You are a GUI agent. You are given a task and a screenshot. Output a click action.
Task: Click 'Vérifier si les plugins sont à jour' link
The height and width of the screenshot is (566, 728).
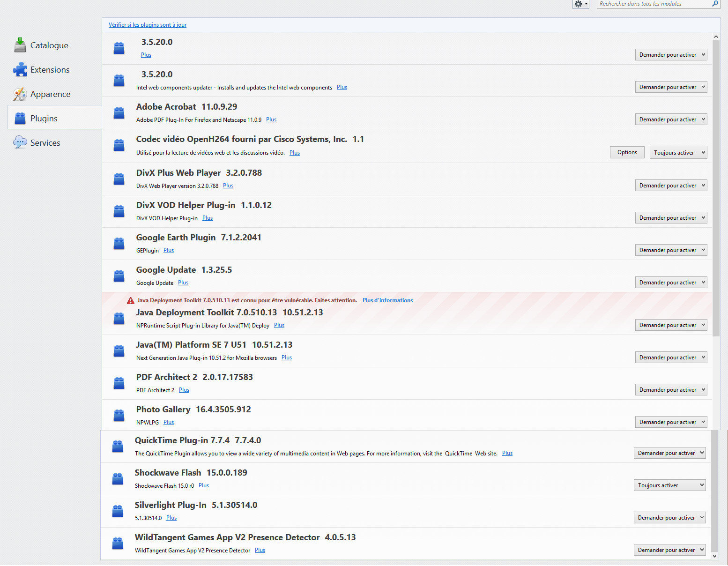pos(148,25)
